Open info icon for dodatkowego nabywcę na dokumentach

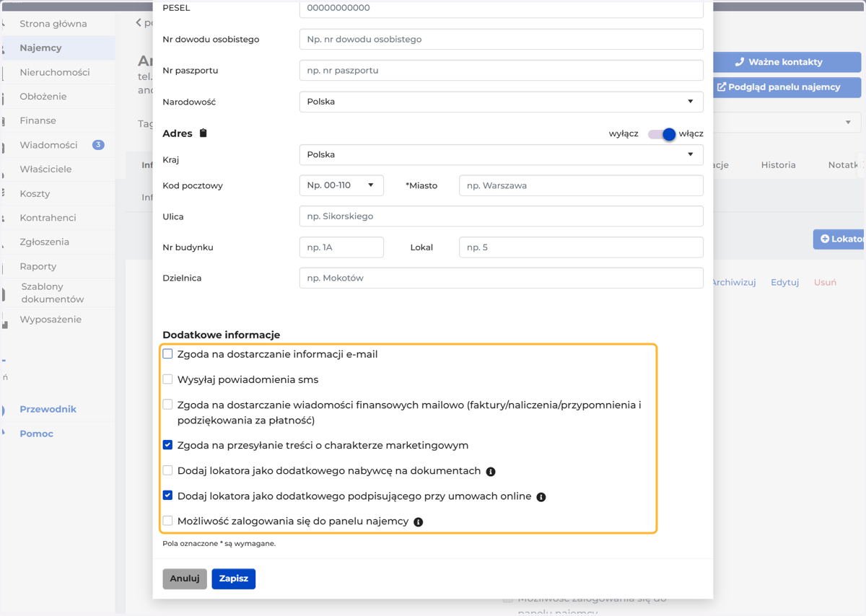[491, 472]
